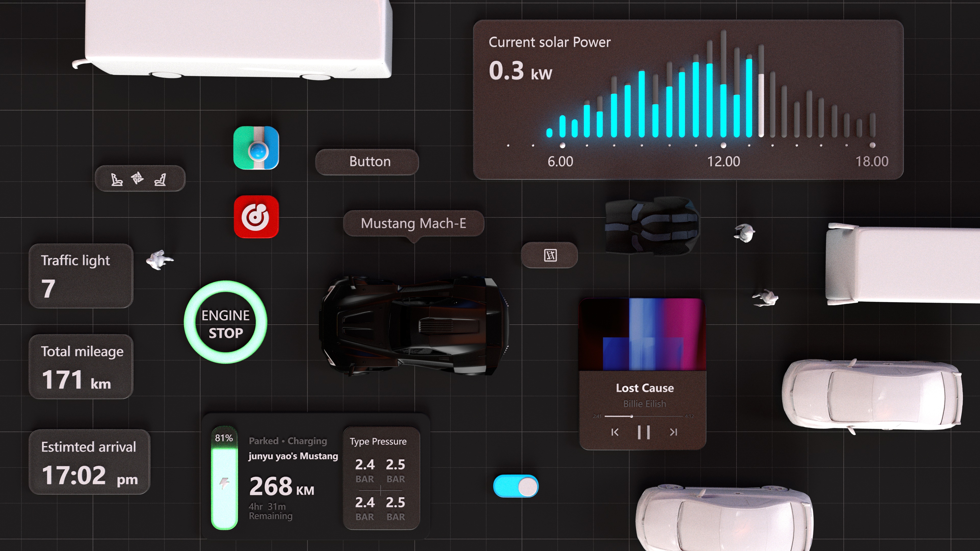The image size is (980, 551).
Task: Click the 18.00 chart axis label
Action: [x=872, y=162]
